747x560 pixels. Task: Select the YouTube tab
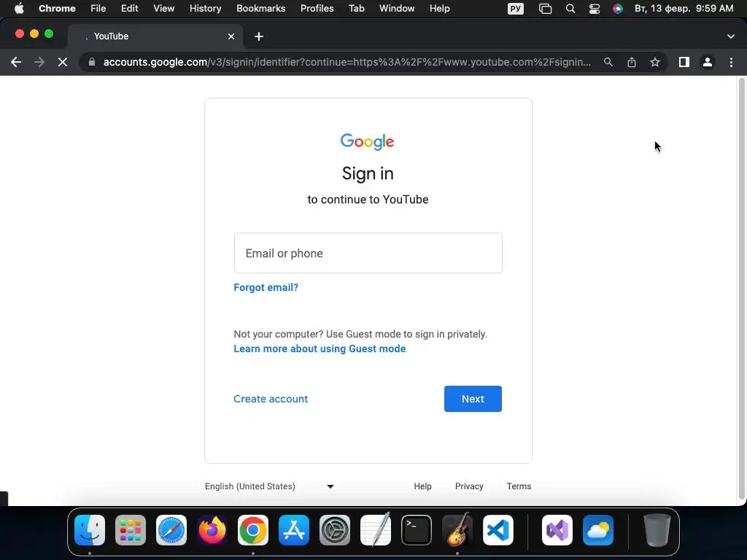point(155,36)
